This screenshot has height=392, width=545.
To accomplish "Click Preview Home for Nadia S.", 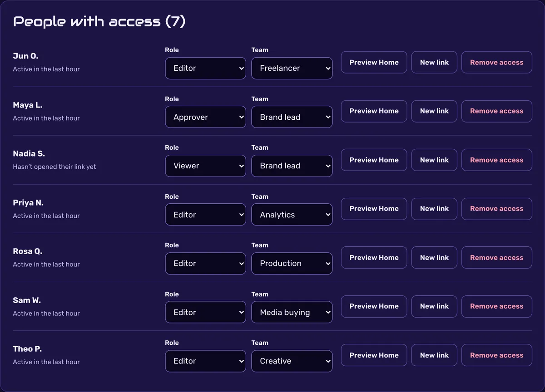I will click(374, 160).
